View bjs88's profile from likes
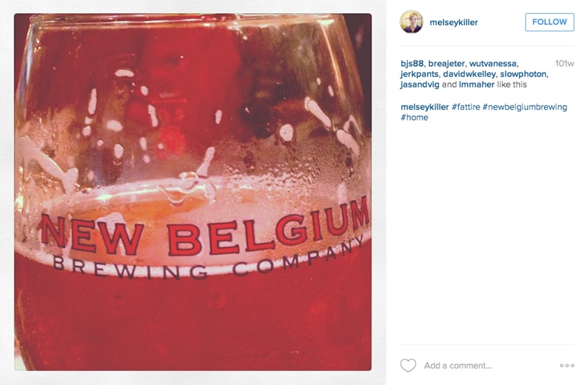Viewport: 588px width, 385px height. point(412,64)
